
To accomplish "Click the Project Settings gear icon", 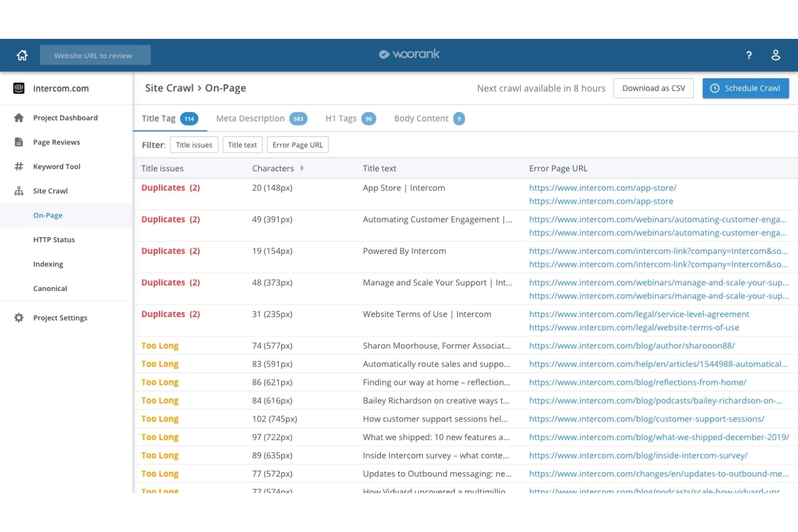I will (19, 318).
